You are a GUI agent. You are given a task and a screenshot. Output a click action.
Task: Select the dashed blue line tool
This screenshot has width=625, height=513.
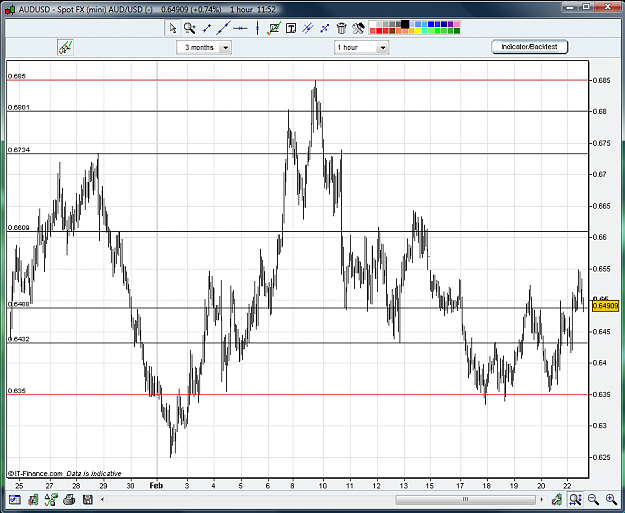pos(324,28)
